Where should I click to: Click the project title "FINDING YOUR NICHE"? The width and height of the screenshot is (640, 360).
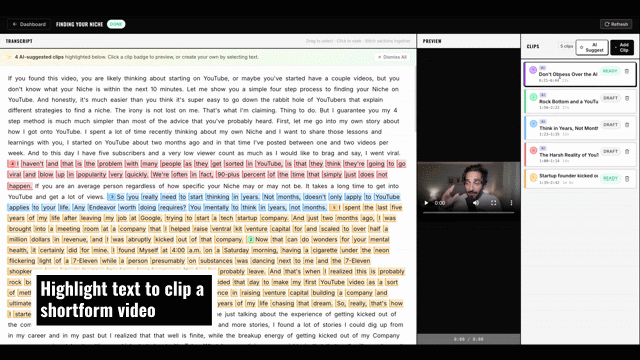(x=79, y=24)
